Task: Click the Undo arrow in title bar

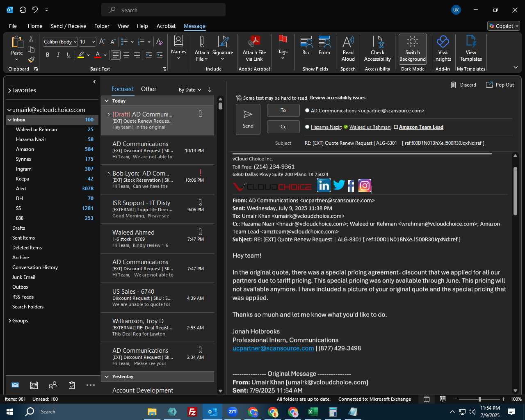Action: pos(35,10)
